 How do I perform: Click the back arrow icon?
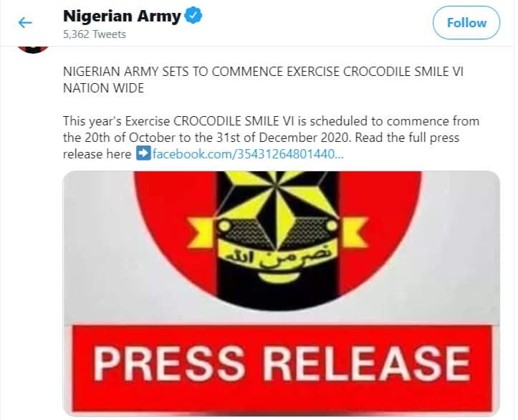point(26,23)
